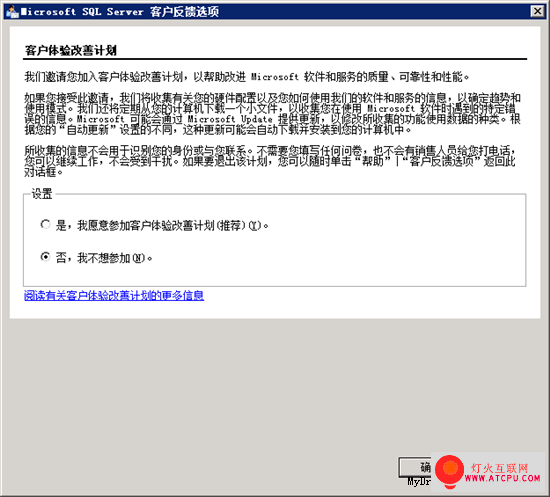Select the 否，我不想参加 radio button

point(45,257)
